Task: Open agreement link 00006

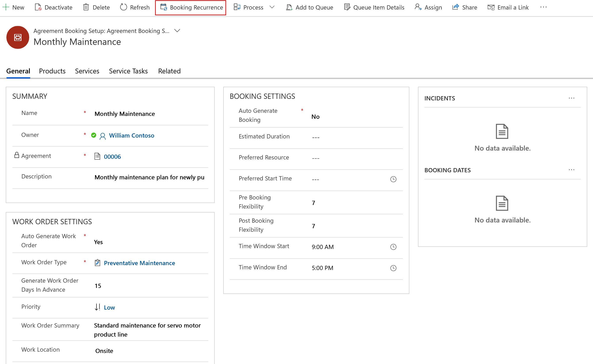Action: (x=112, y=156)
